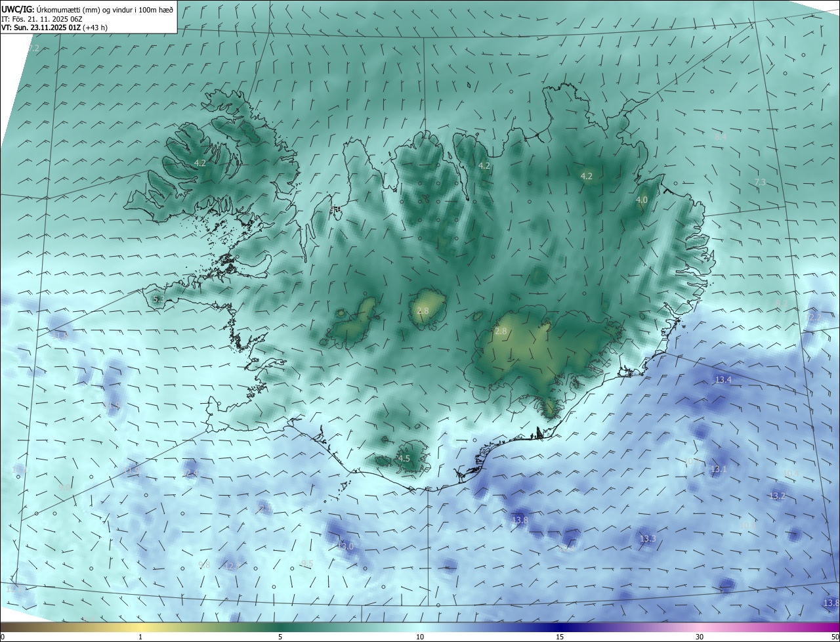Click the 2.8 value on the small central glacier

click(x=423, y=310)
